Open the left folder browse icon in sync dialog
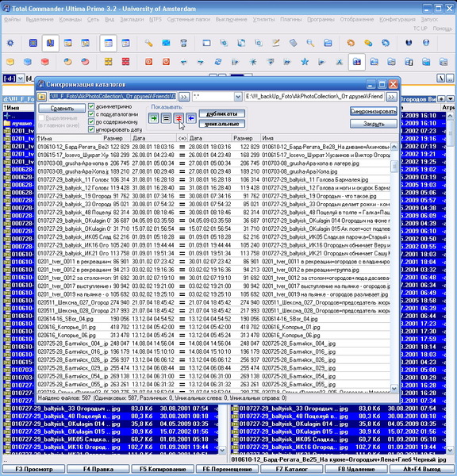The image size is (457, 476). 42,97
